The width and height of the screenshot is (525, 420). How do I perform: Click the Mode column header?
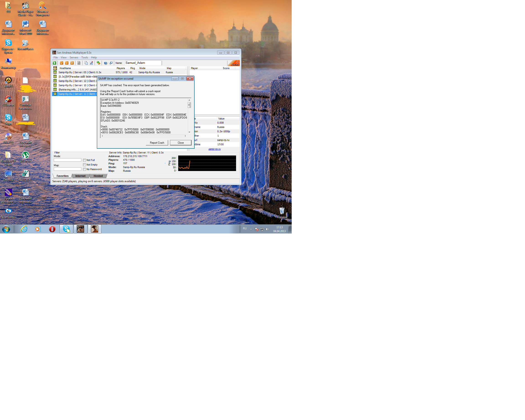coord(152,68)
